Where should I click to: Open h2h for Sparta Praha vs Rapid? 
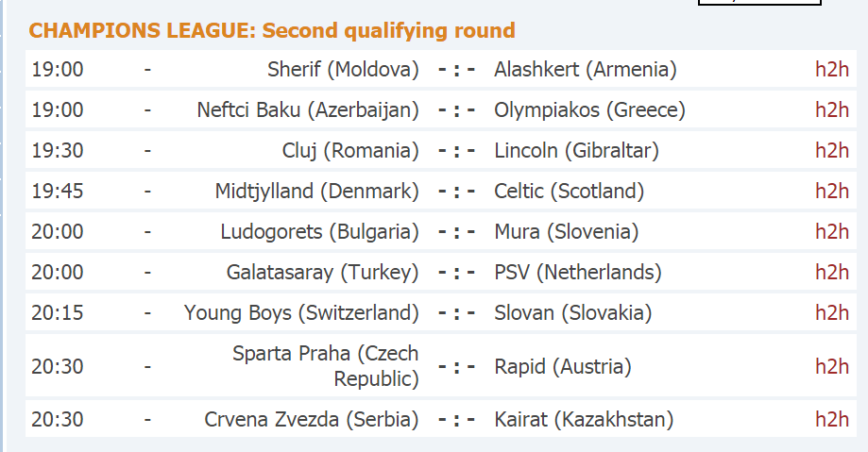[x=832, y=366]
